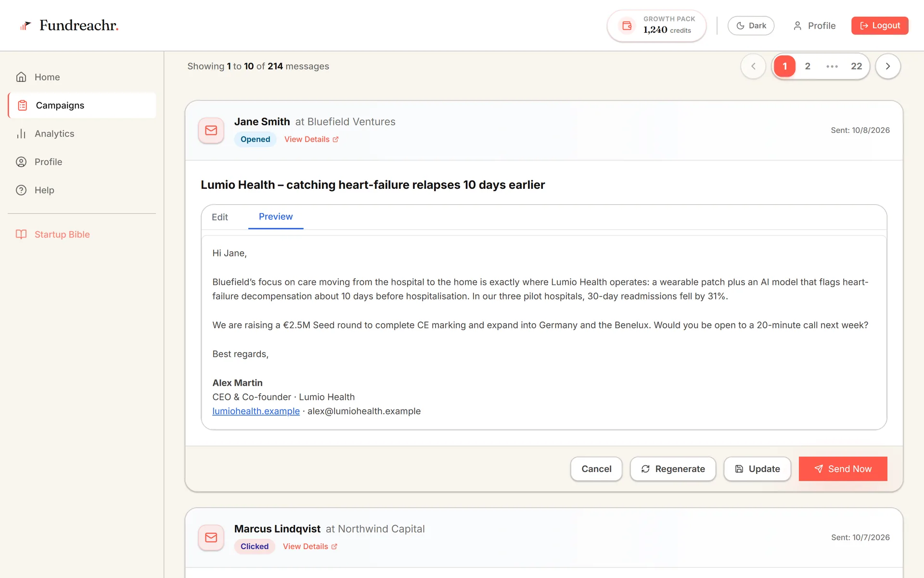Send the email with Send Now
The width and height of the screenshot is (924, 578).
[843, 469]
